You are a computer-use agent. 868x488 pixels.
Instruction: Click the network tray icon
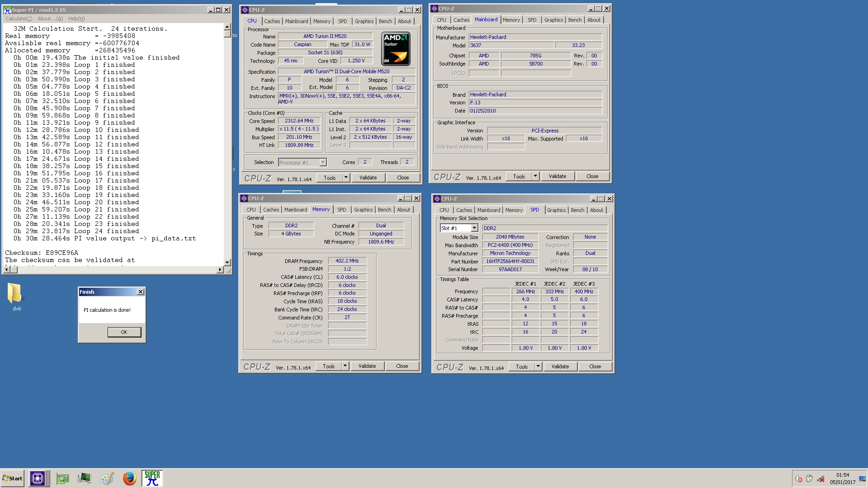coord(821,479)
